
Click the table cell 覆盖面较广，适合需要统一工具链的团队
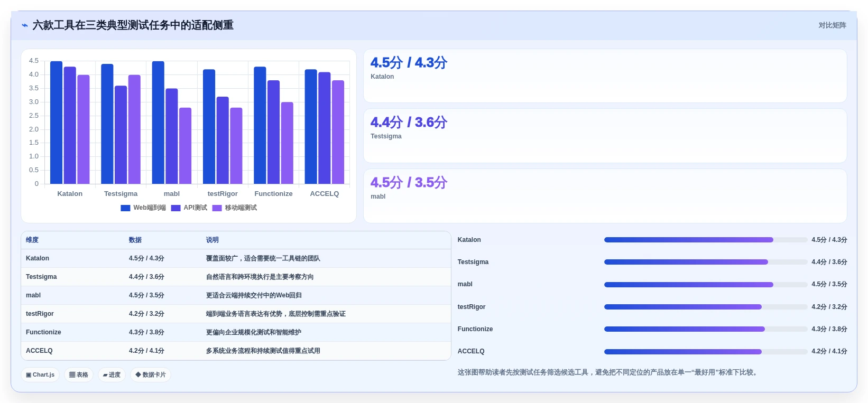pos(263,258)
